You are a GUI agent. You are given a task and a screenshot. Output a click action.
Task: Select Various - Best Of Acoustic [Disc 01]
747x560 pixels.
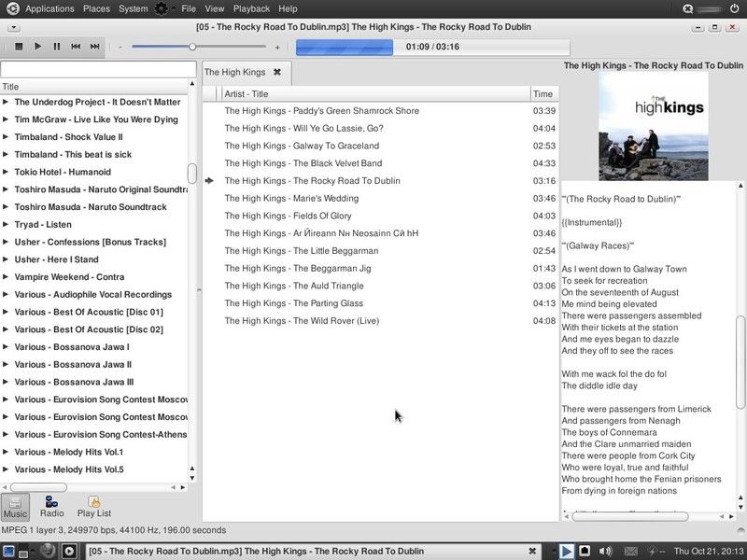[x=89, y=312]
